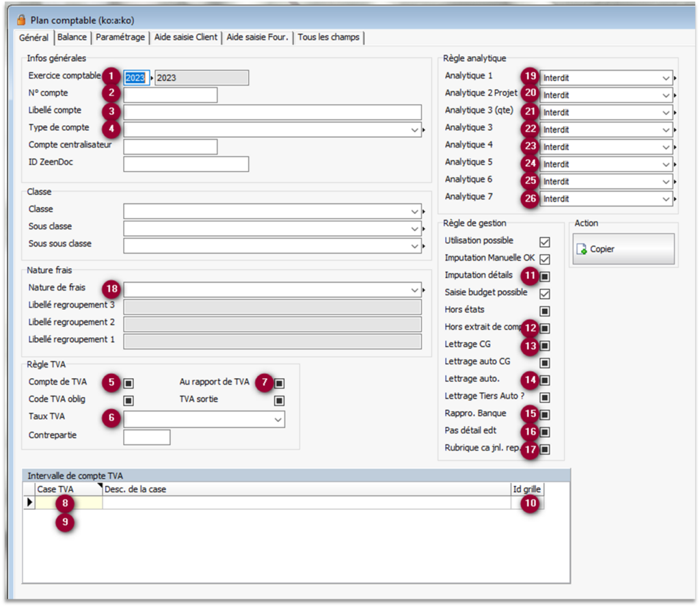Image resolution: width=700 pixels, height=607 pixels.
Task: Click the N° compte input field
Action: click(x=170, y=95)
